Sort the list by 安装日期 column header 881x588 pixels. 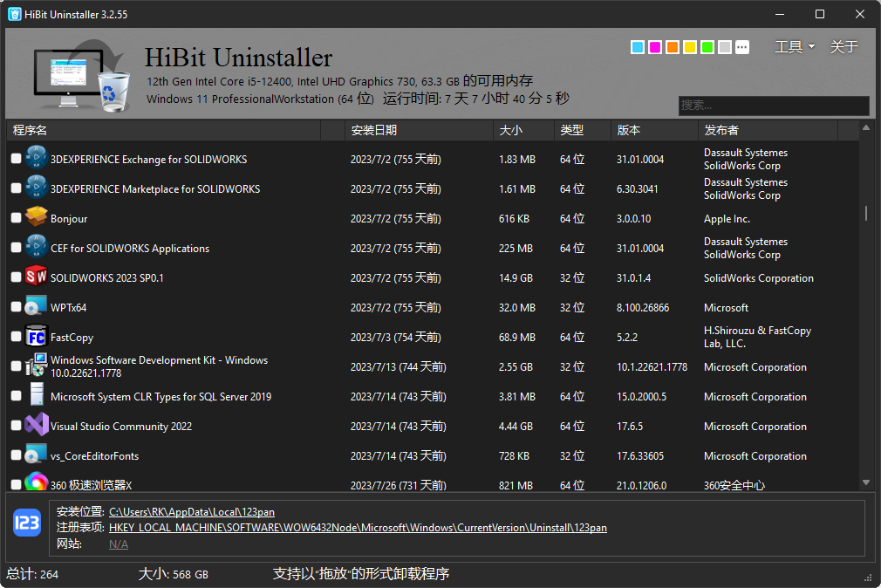click(373, 130)
